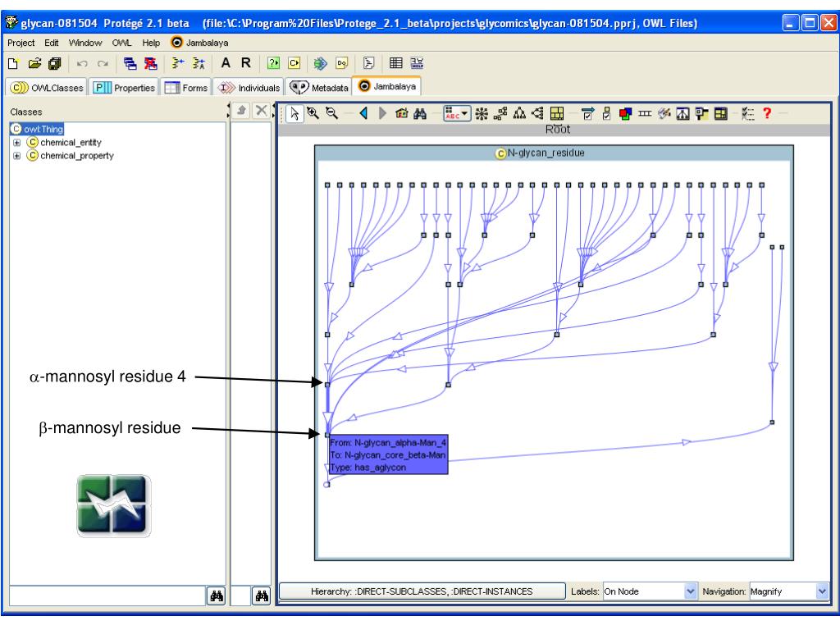Click the red green blue overlapping squares icon

pos(625,113)
